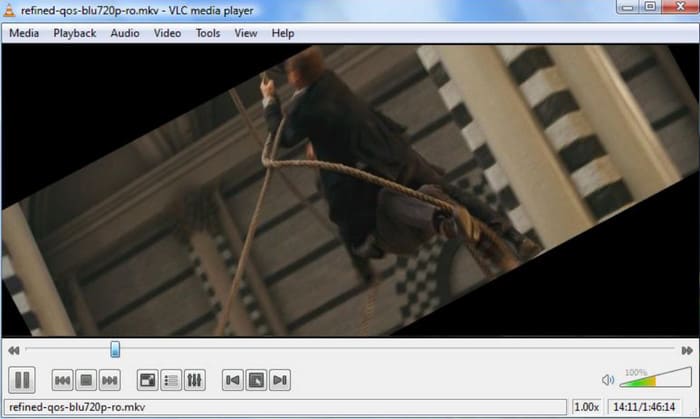Click the status bar filename refined-qos-blu720p-ro.mkv

click(77, 407)
